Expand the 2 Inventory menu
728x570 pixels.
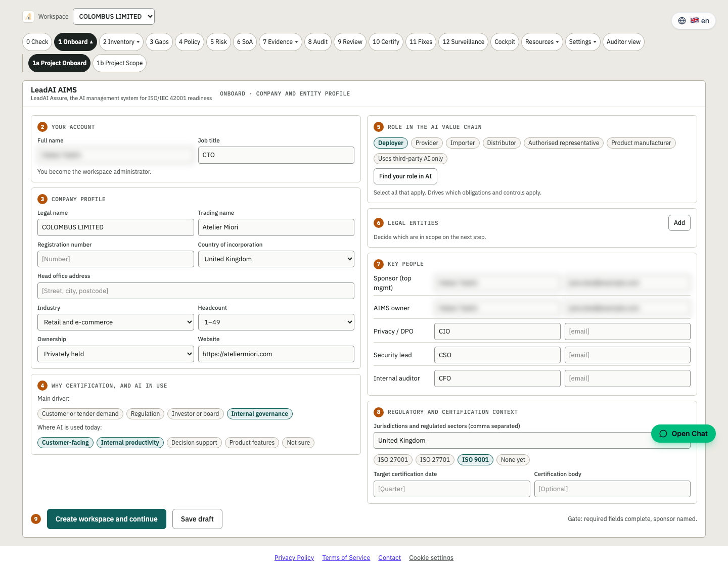(121, 42)
